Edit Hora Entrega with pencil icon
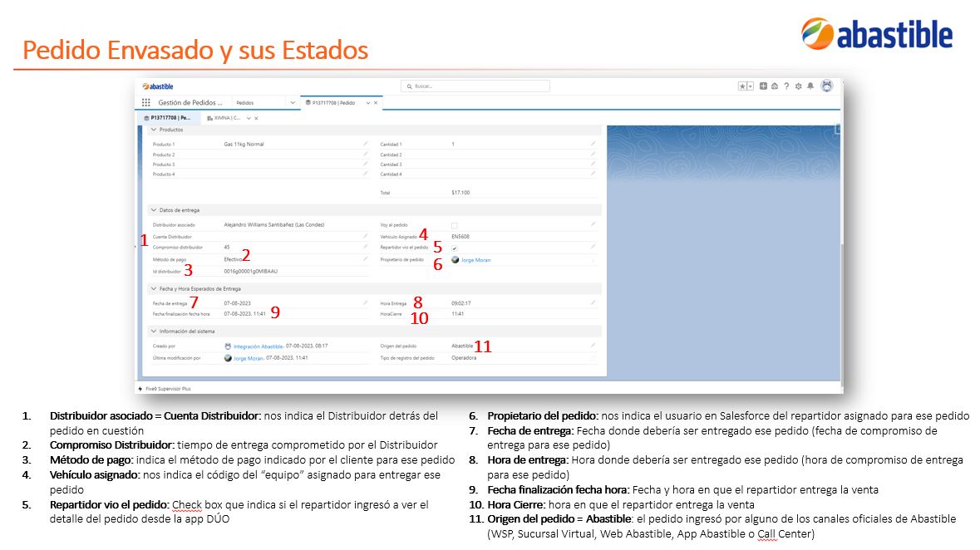 point(593,303)
